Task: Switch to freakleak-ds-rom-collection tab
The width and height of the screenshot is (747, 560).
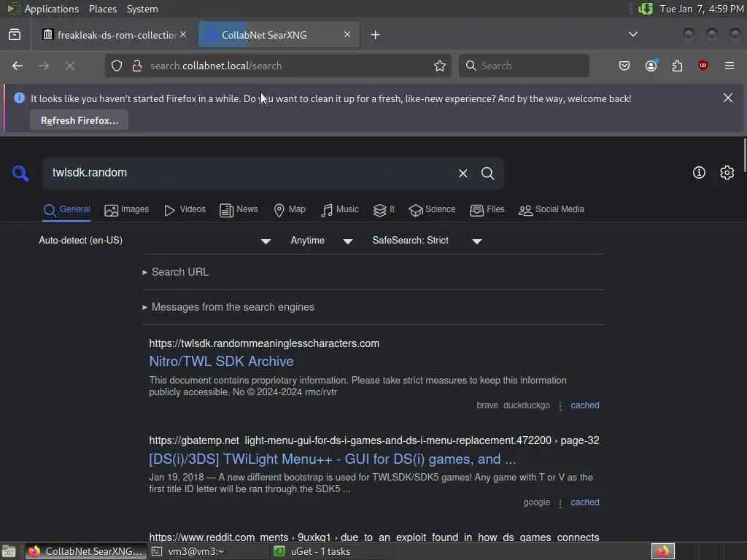Action: (115, 35)
